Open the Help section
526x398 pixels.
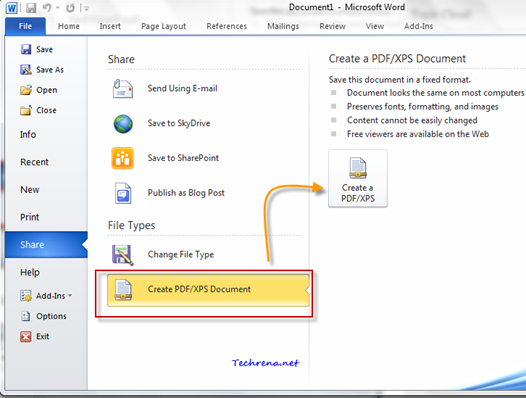30,272
